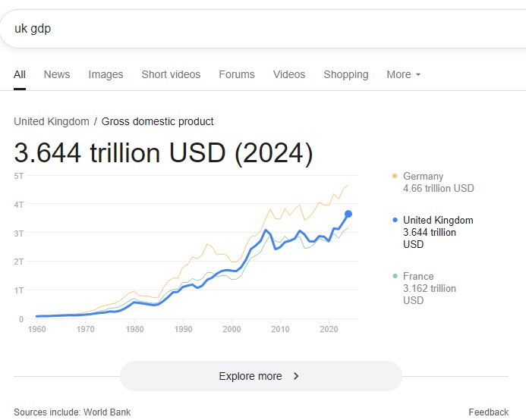
Task: Click the uk gdp search box
Action: (x=258, y=29)
